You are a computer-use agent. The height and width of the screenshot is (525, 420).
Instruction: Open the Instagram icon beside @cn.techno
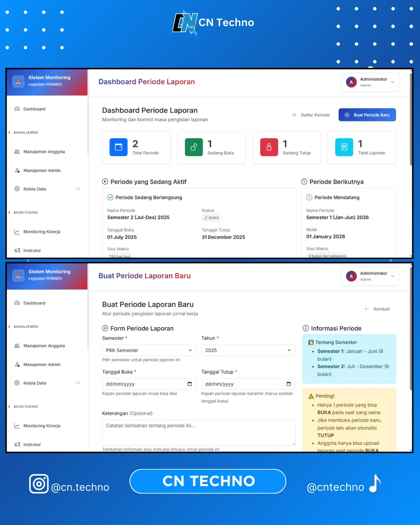click(x=39, y=484)
